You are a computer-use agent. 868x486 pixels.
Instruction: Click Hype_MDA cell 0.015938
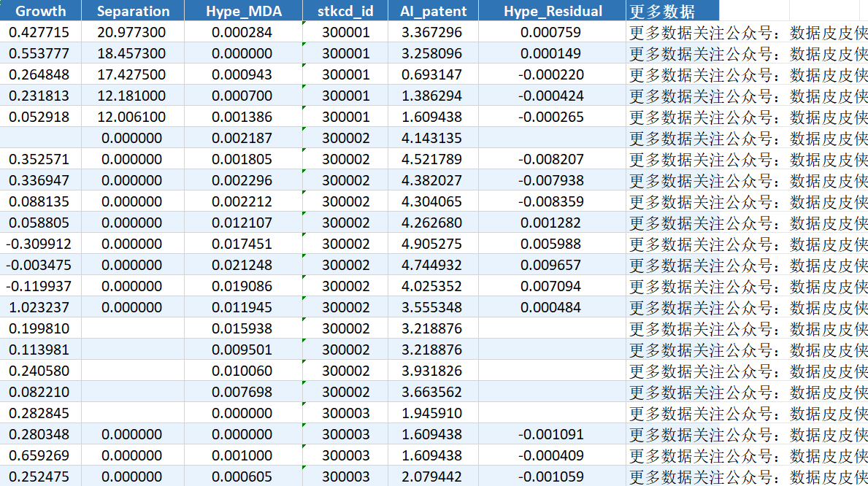(244, 328)
